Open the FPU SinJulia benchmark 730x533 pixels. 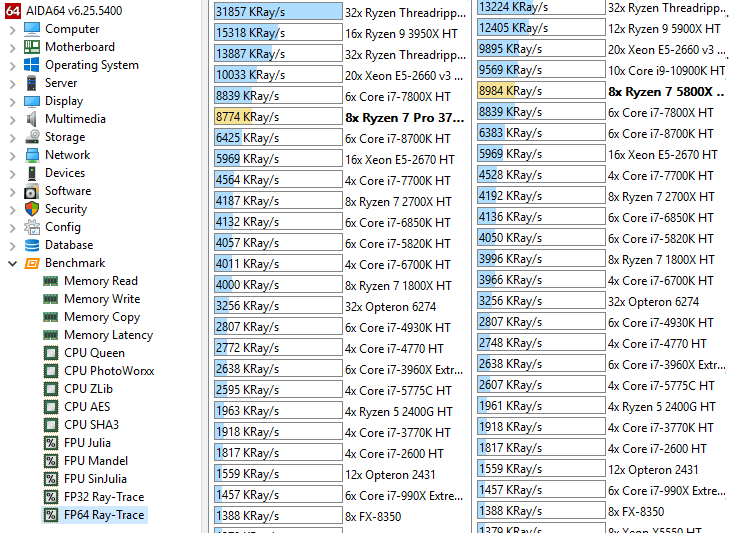pos(95,479)
